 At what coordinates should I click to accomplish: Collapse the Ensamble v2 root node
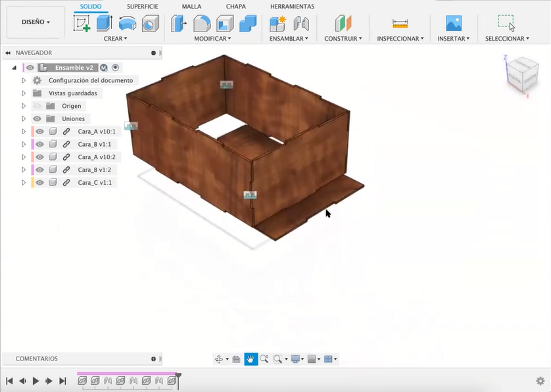[14, 68]
